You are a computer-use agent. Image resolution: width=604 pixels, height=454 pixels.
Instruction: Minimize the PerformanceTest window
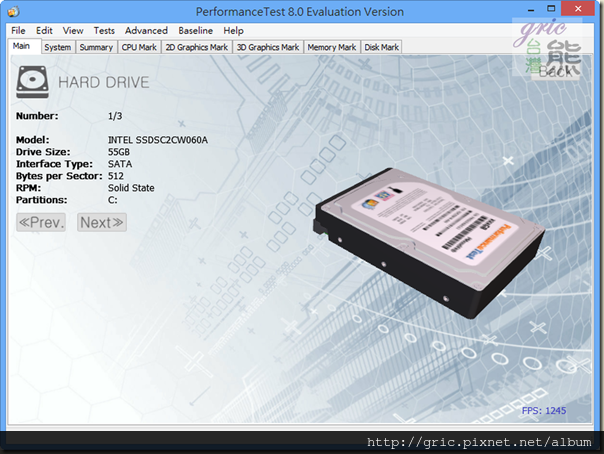pyautogui.click(x=531, y=9)
